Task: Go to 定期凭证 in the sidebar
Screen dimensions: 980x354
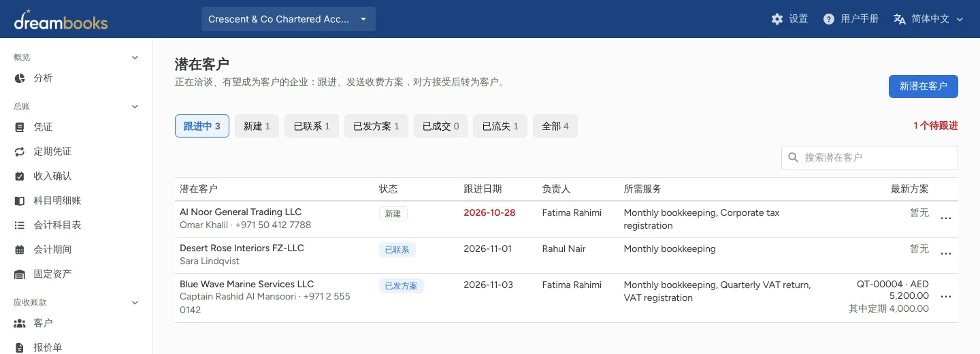Action: point(52,152)
